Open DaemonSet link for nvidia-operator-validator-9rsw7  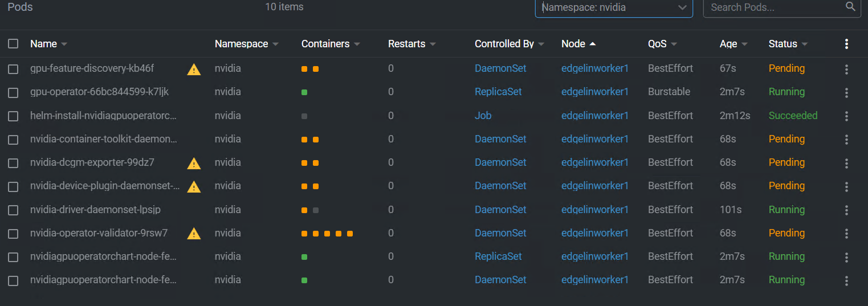[x=500, y=233]
